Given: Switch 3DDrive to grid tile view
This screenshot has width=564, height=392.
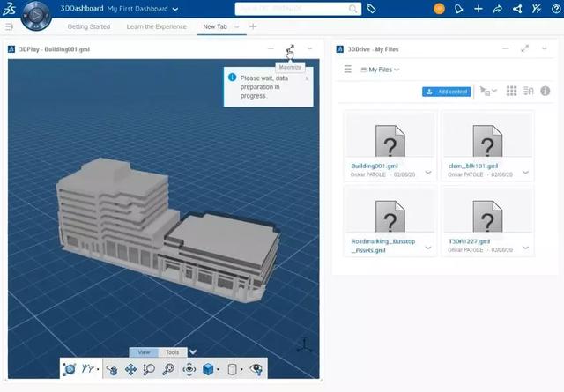Looking at the screenshot, I should 511,91.
